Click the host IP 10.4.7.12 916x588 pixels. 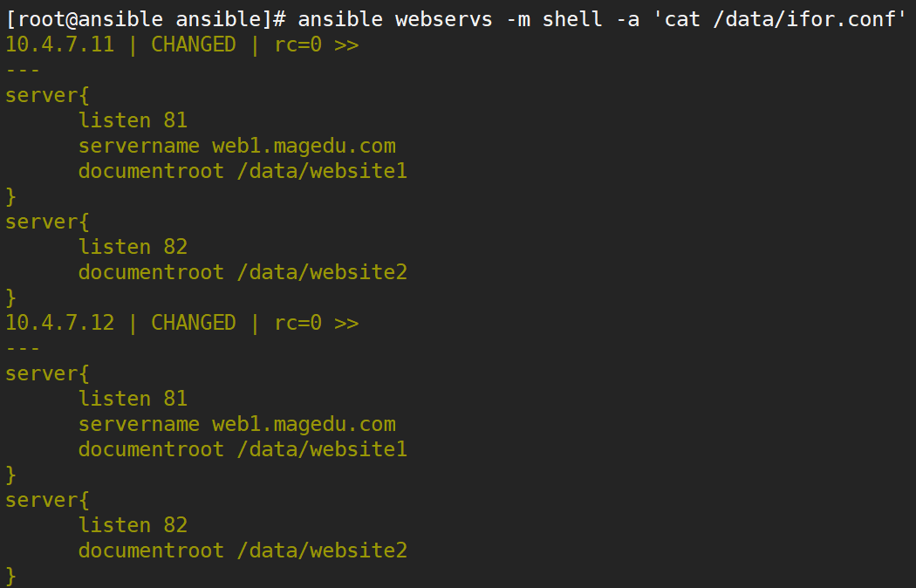(59, 323)
